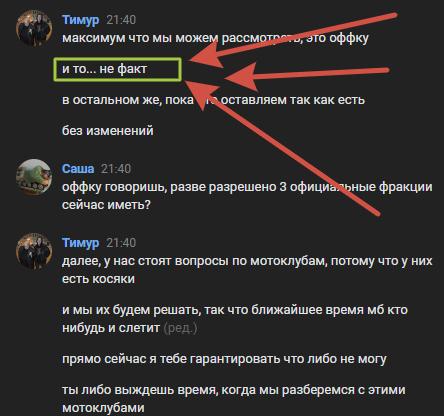Select Саша's question about 3 официальные фракции

(x=247, y=196)
